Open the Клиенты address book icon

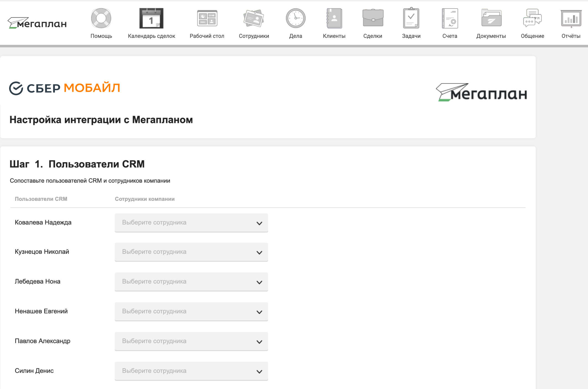pos(334,19)
